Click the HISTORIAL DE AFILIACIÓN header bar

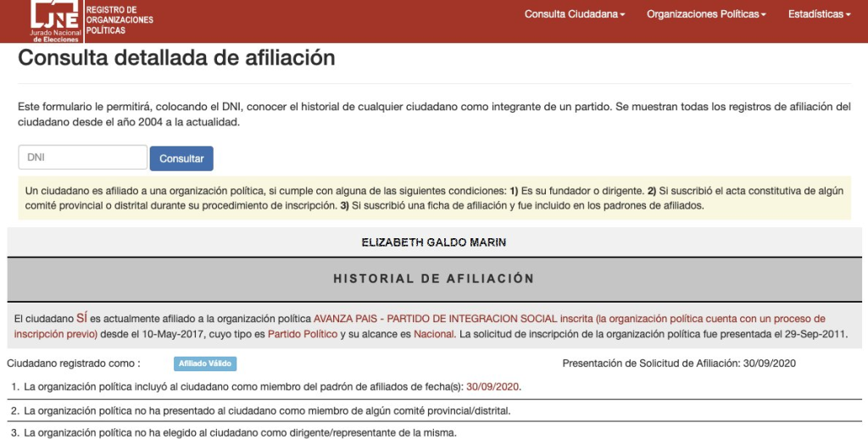pos(433,279)
